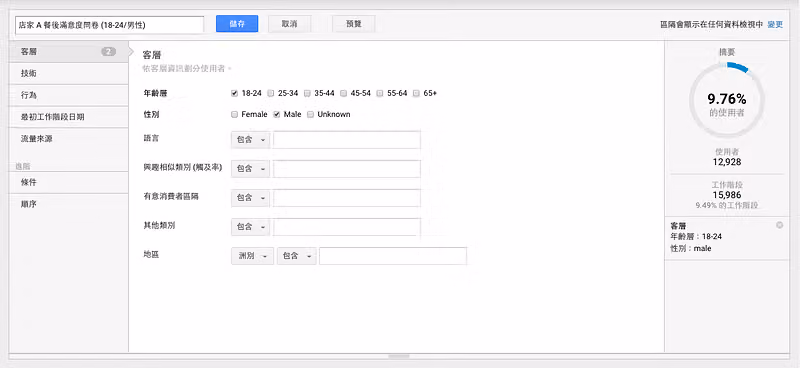Click the segment name input field
The width and height of the screenshot is (800, 368).
(x=110, y=24)
